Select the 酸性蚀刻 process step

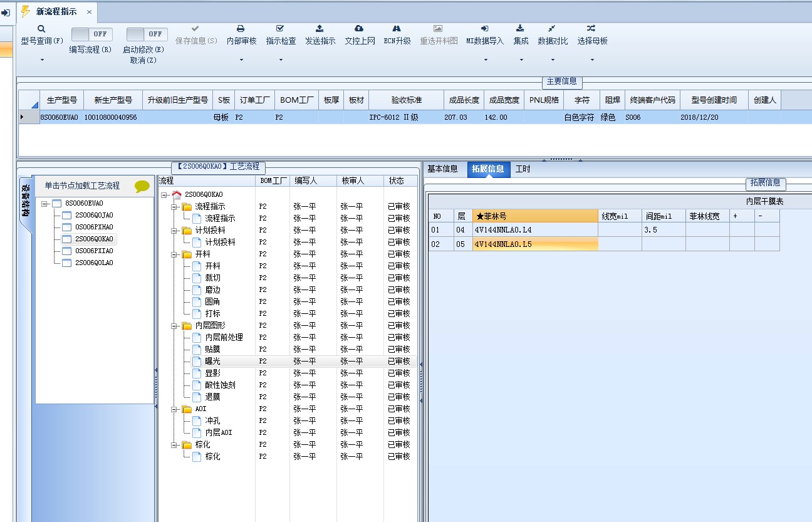pos(221,385)
